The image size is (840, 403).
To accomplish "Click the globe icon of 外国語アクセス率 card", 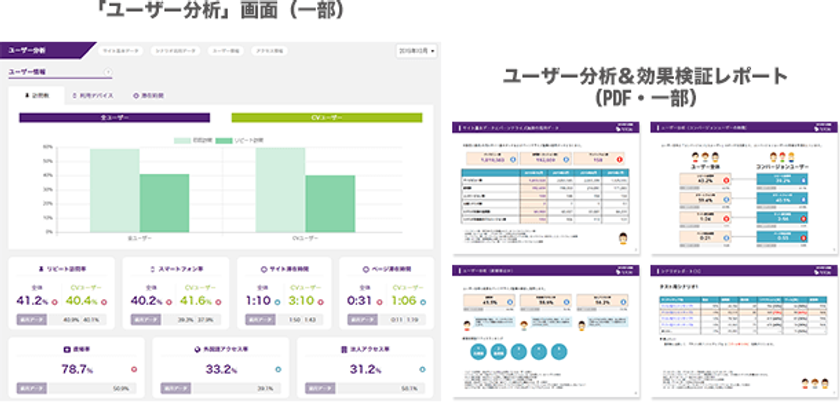I will pyautogui.click(x=197, y=349).
